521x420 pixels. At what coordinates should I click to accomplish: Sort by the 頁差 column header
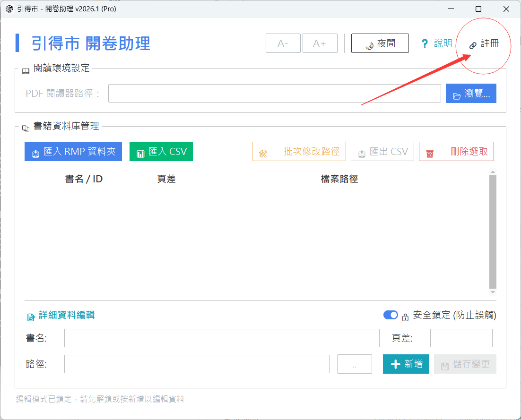166,179
